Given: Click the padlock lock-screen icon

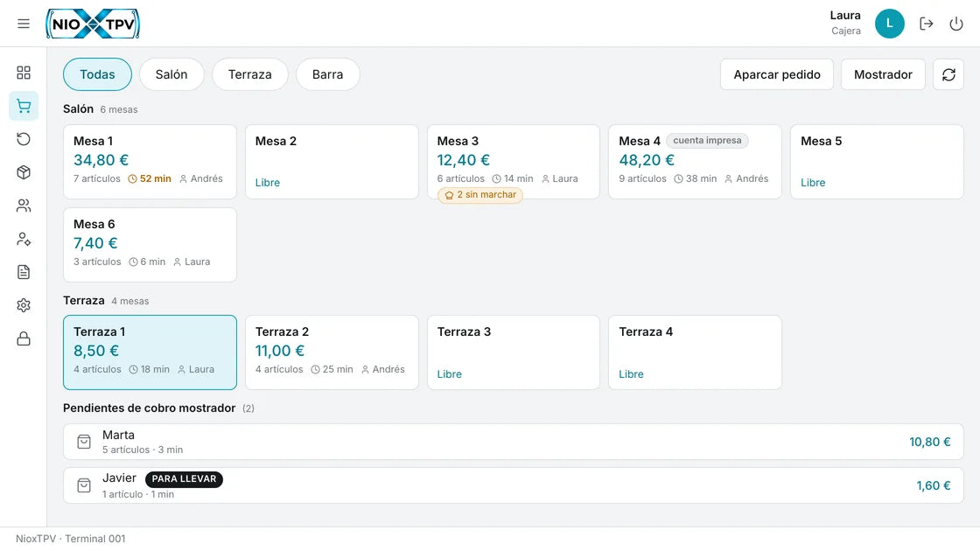Looking at the screenshot, I should (x=23, y=338).
